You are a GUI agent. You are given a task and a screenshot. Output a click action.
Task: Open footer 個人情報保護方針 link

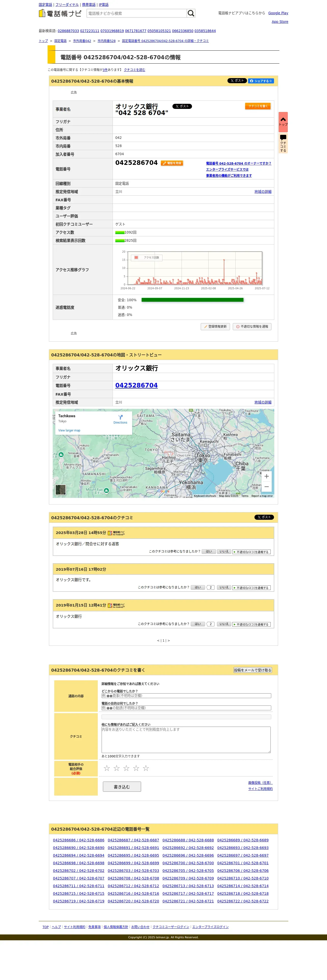pyautogui.click(x=116, y=927)
